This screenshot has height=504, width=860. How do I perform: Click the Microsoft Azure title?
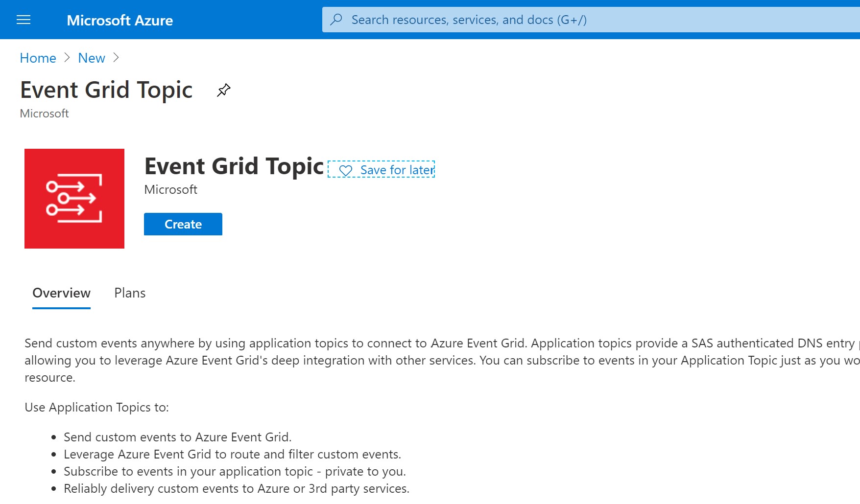pyautogui.click(x=120, y=20)
